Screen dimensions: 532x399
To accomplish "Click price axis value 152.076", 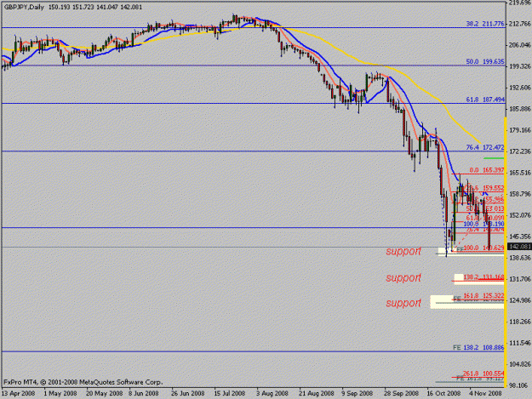I will [x=520, y=215].
